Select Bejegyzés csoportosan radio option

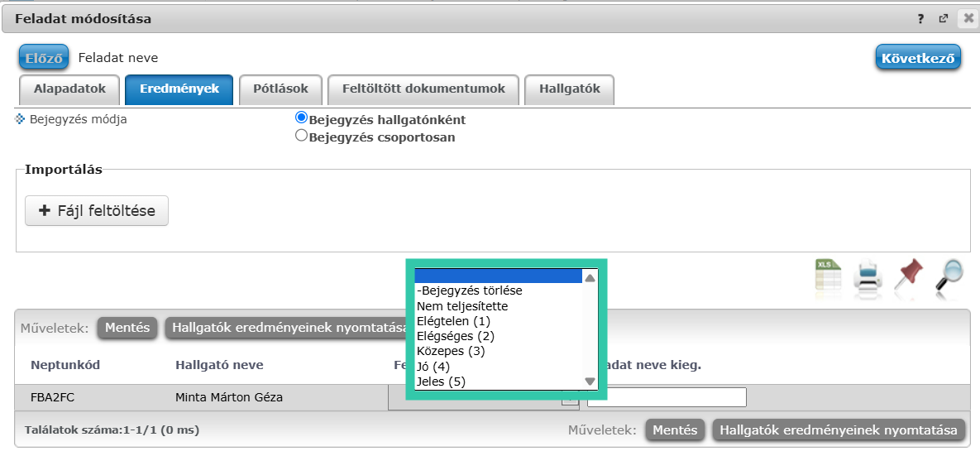pyautogui.click(x=302, y=137)
